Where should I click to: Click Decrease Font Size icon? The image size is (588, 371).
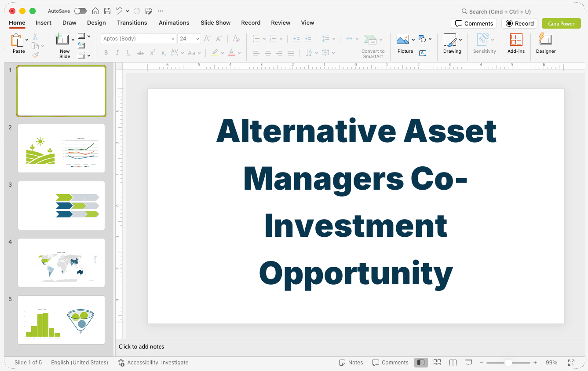[x=219, y=39]
